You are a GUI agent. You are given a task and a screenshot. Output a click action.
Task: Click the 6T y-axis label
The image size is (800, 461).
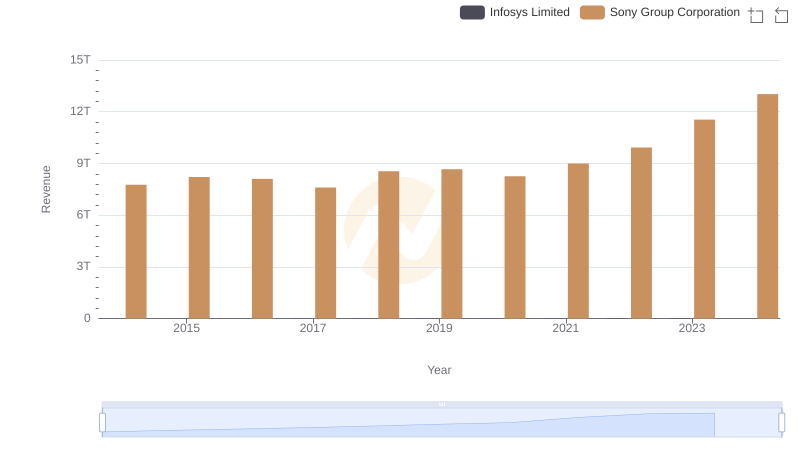pos(84,215)
